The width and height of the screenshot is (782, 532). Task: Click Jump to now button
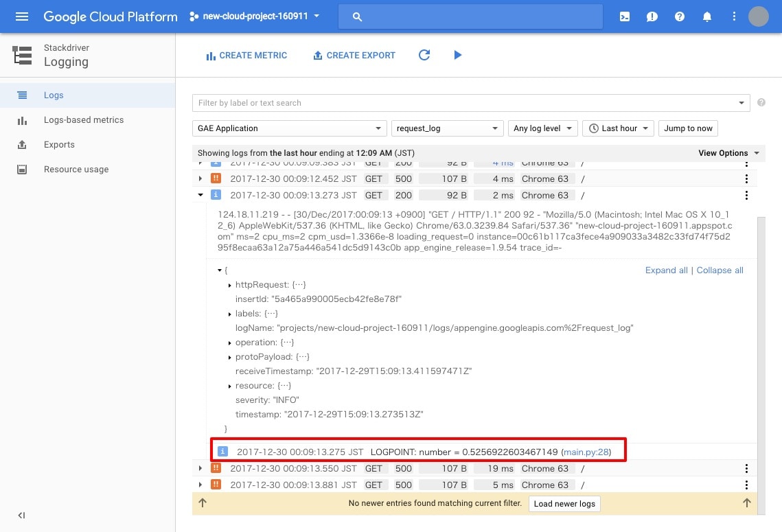point(688,128)
